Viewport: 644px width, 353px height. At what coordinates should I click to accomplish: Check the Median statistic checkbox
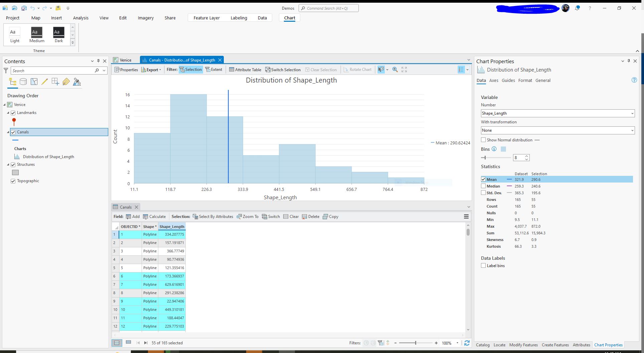point(483,186)
